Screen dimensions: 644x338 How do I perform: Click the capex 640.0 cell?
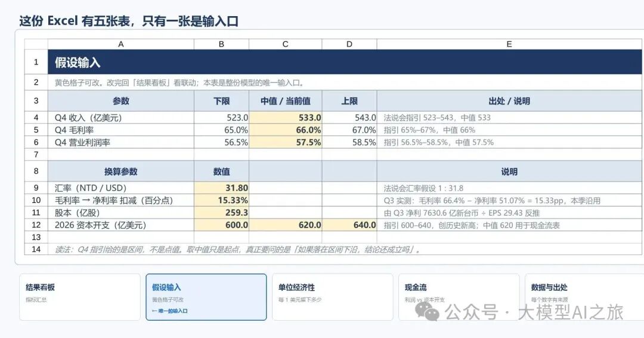pyautogui.click(x=349, y=225)
